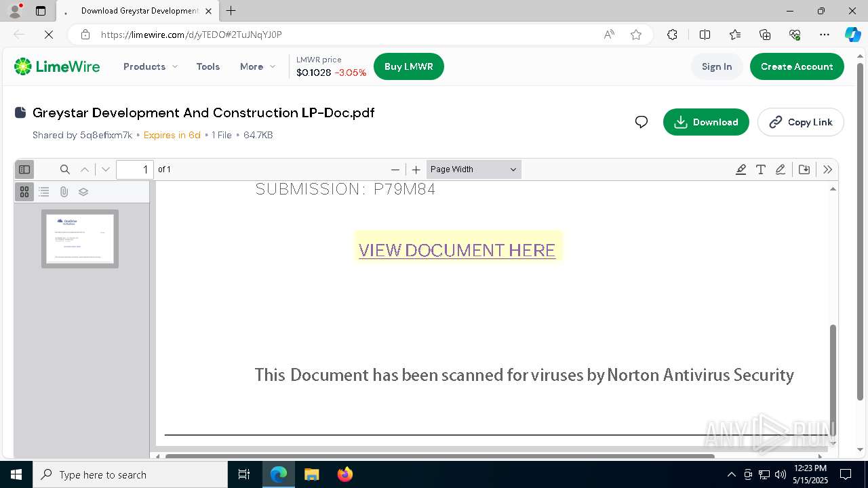The width and height of the screenshot is (868, 488).
Task: Open the PDF tools overflow chevrons
Action: pyautogui.click(x=827, y=169)
